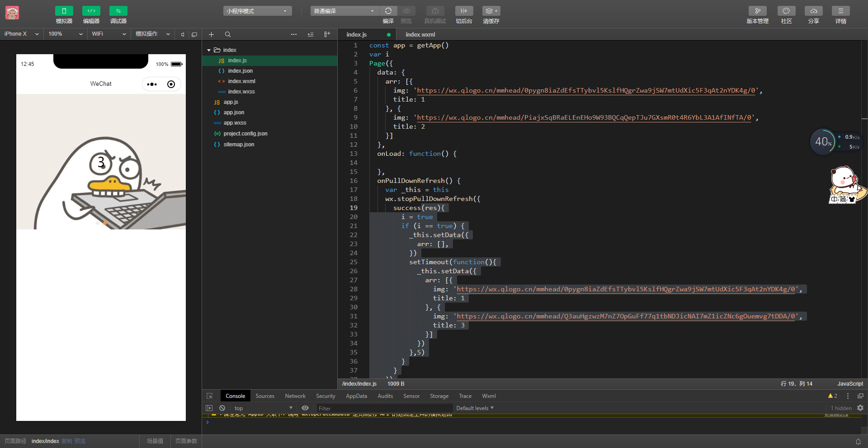Screen dimensions: 868x448
Task: Add a new file with plus icon
Action: (211, 34)
